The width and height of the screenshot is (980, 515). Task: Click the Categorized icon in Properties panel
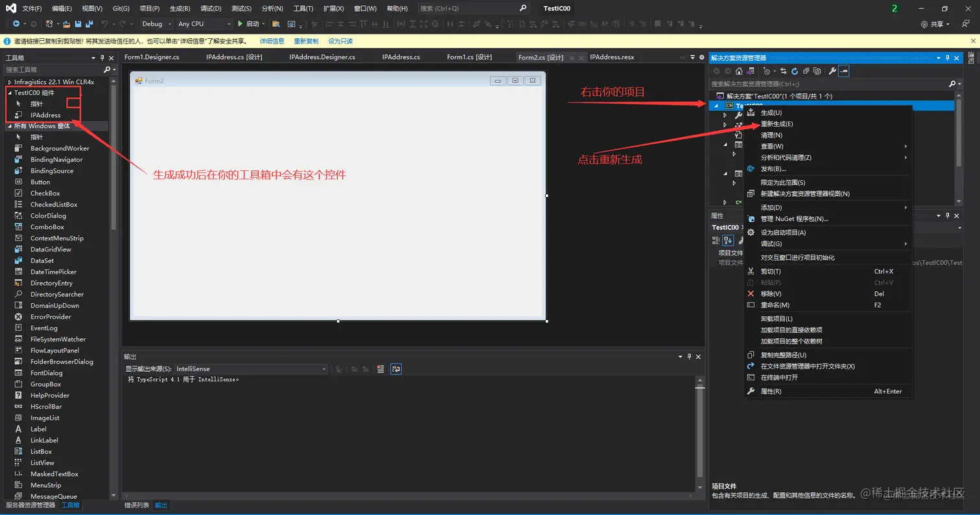click(x=716, y=240)
